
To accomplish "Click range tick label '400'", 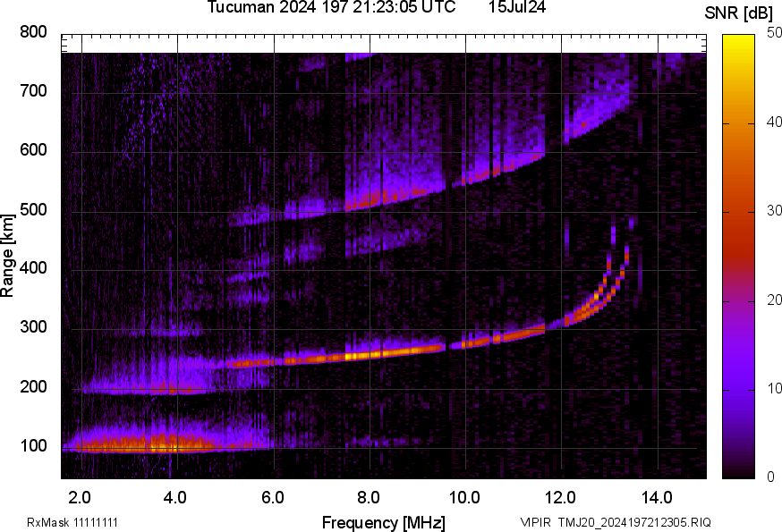I will pos(33,268).
